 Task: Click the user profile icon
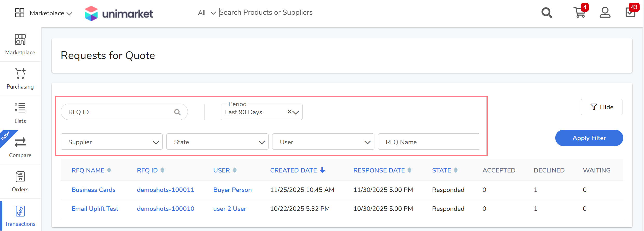point(605,12)
